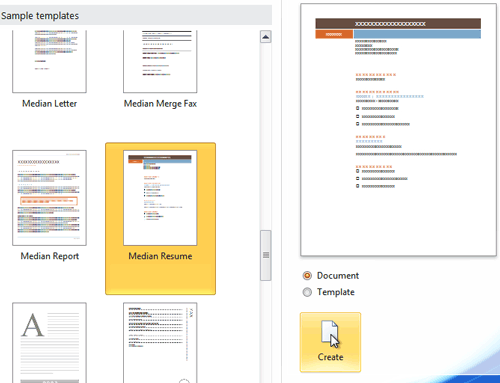The width and height of the screenshot is (500, 383).
Task: Select the Template radio button
Action: pyautogui.click(x=307, y=292)
